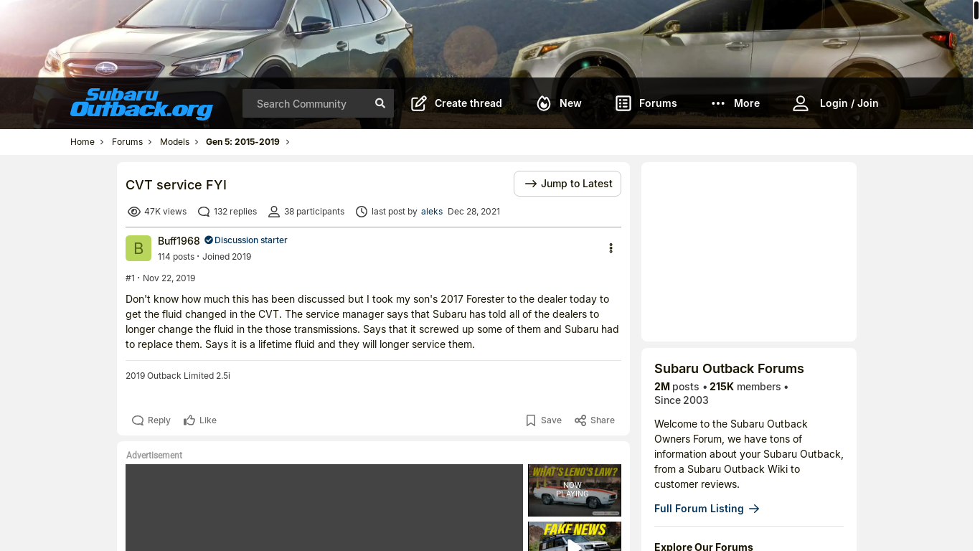Click What's Leno's Law video thumbnail
The width and height of the screenshot is (980, 551).
[575, 490]
